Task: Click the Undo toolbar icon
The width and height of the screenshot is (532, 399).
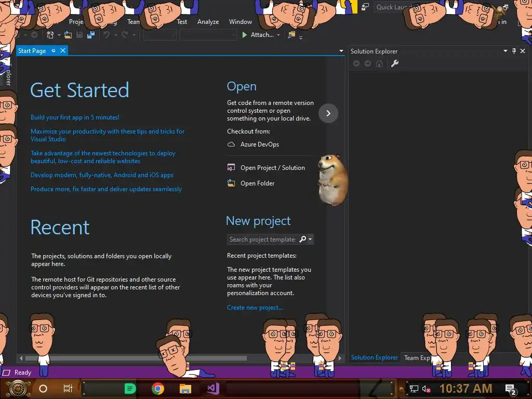Action: (107, 35)
